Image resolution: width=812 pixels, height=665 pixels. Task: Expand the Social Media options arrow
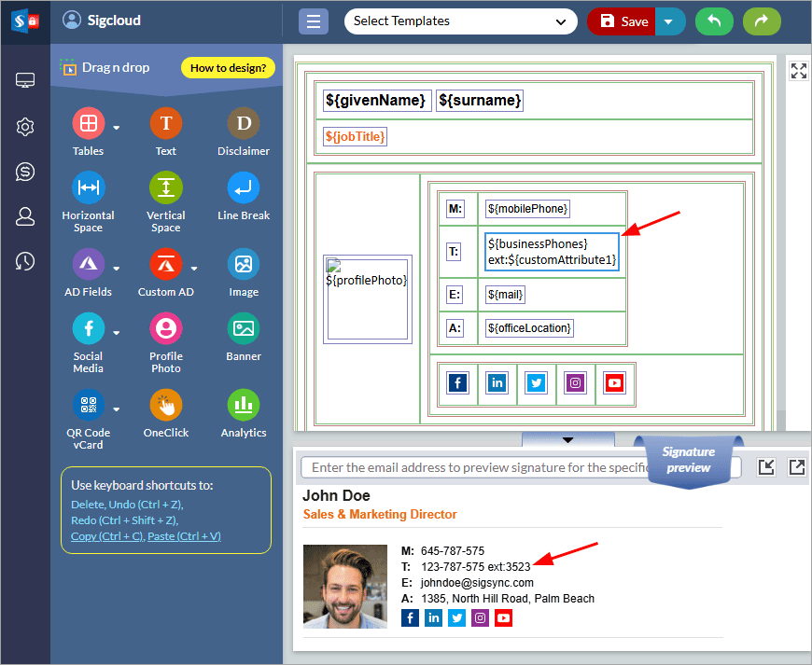click(117, 333)
